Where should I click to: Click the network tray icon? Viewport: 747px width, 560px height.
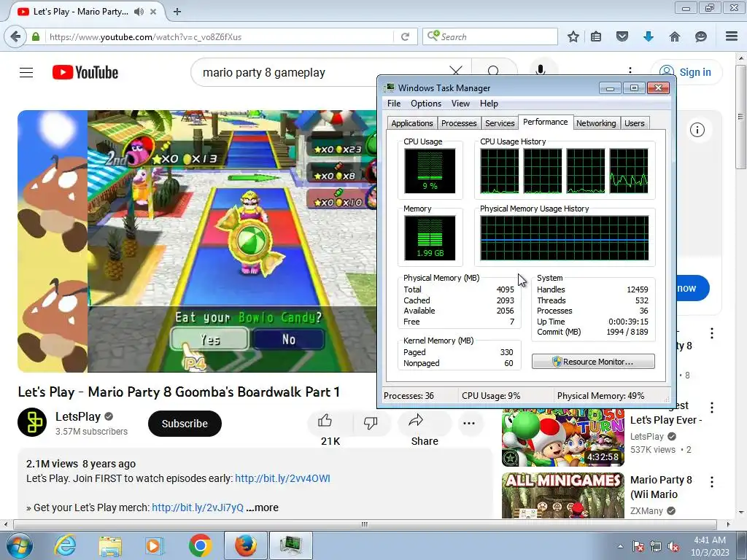[x=656, y=546]
